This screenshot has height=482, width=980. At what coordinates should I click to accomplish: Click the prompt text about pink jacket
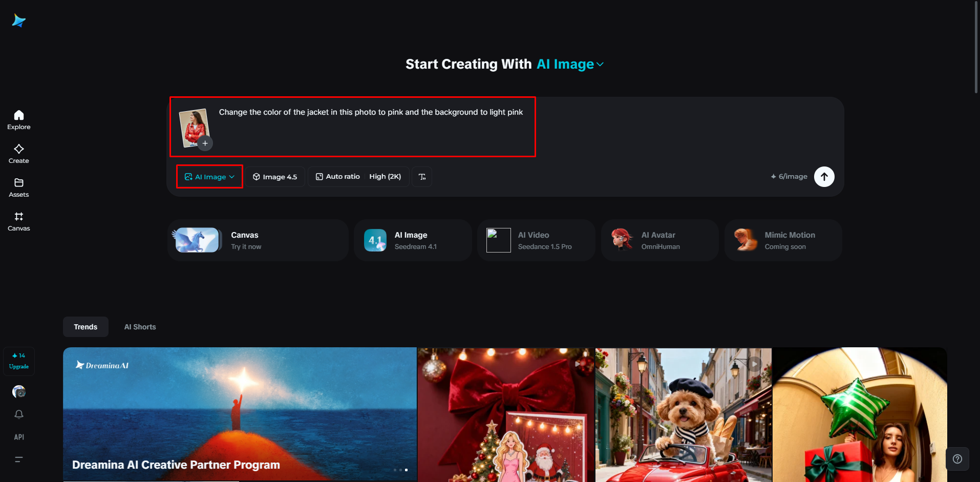(x=371, y=112)
